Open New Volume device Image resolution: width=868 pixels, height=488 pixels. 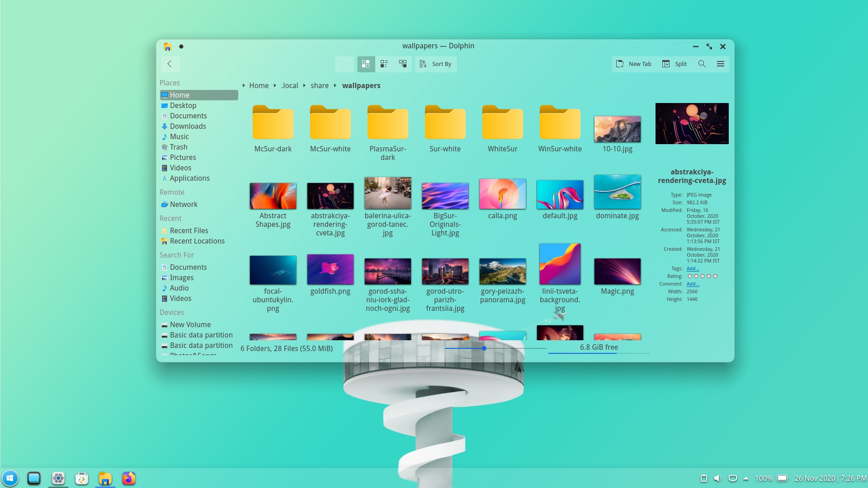point(199,324)
